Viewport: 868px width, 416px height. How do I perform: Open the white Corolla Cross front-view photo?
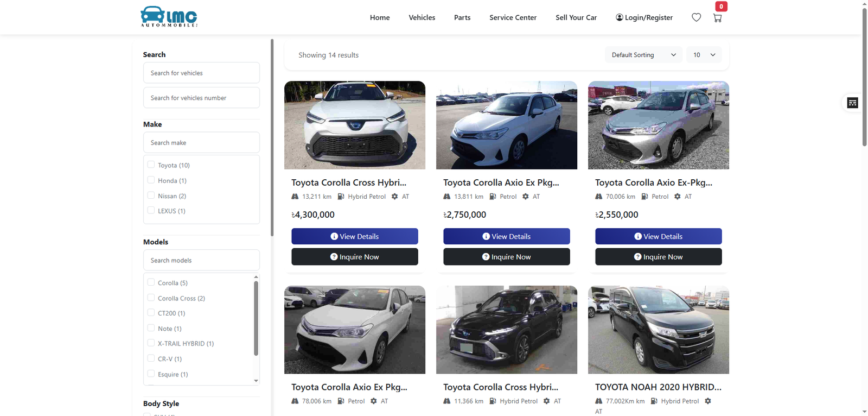click(355, 125)
